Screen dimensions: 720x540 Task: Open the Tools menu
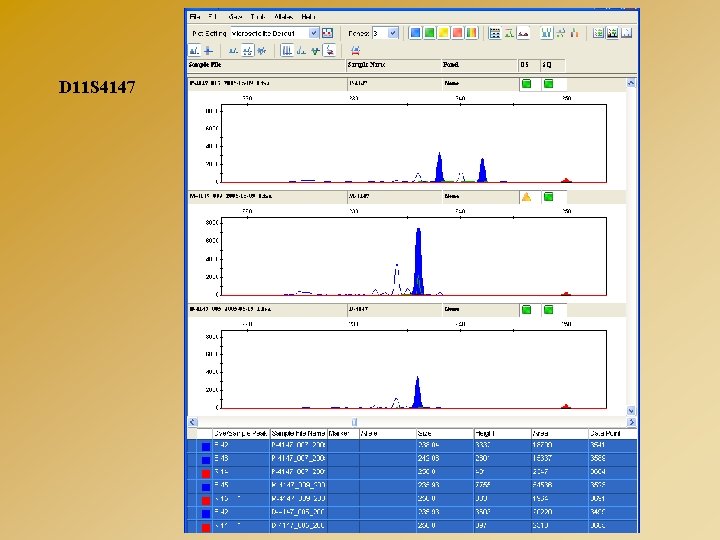pyautogui.click(x=258, y=17)
